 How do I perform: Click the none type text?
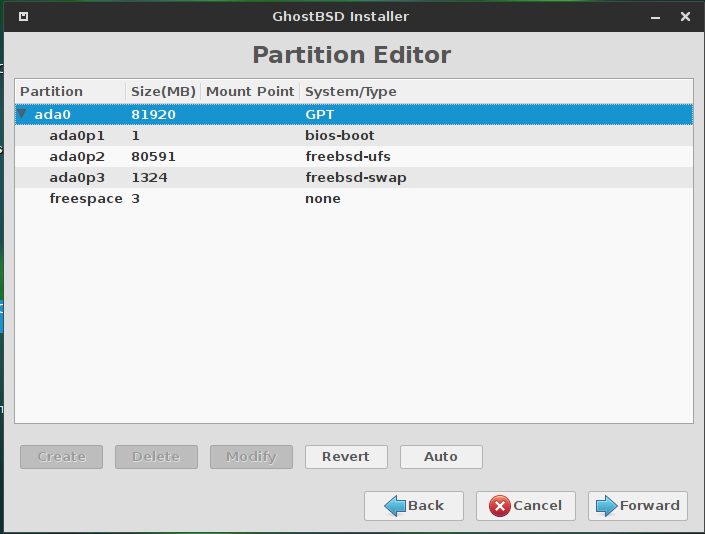tap(323, 199)
